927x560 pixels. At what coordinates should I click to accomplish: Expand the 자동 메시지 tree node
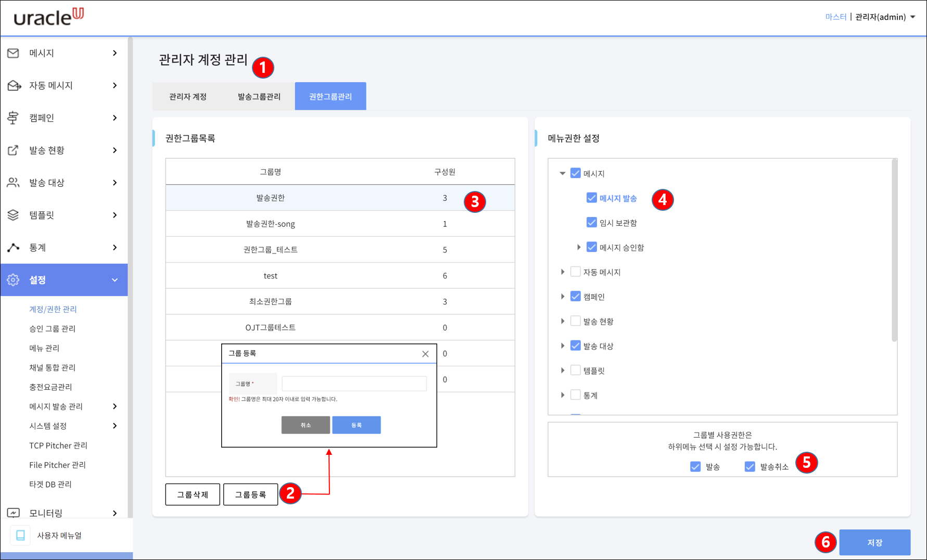[x=563, y=272]
